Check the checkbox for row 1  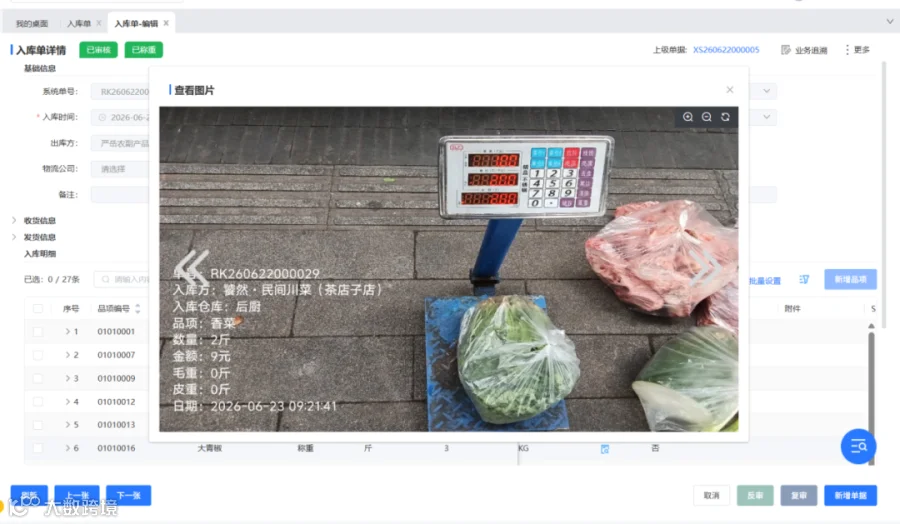click(x=38, y=332)
